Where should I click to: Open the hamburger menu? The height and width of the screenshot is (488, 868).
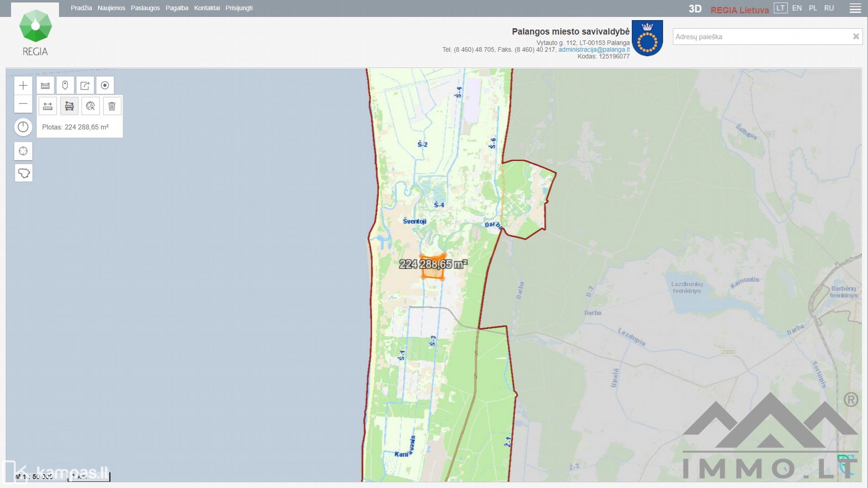pyautogui.click(x=855, y=8)
